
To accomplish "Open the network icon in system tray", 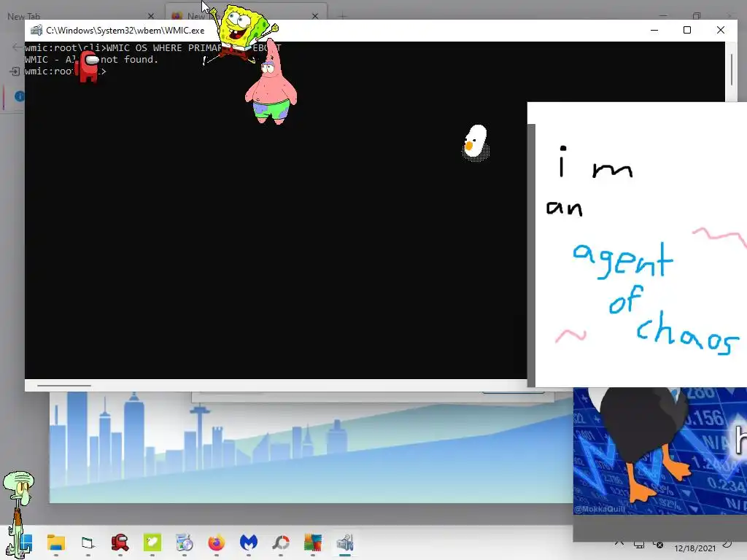I will click(639, 544).
